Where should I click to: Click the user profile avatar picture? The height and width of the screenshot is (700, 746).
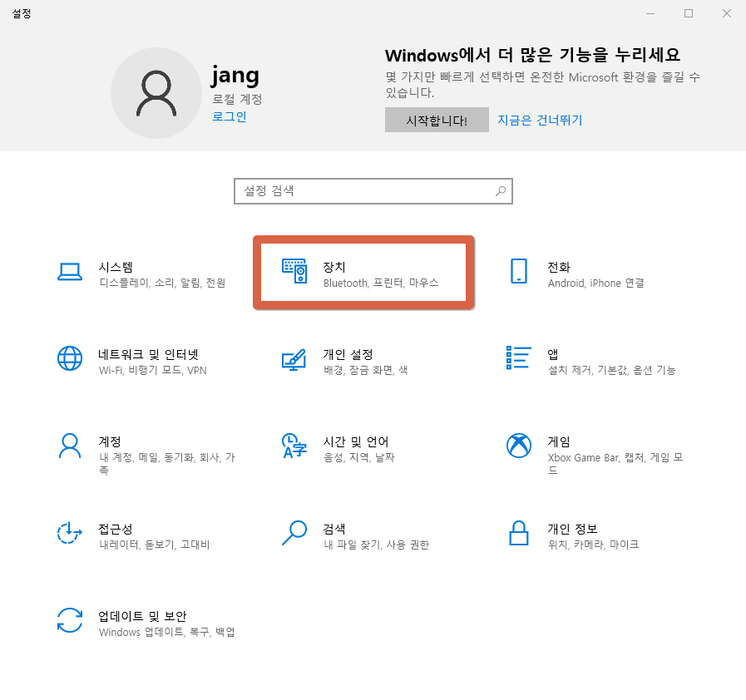click(156, 93)
